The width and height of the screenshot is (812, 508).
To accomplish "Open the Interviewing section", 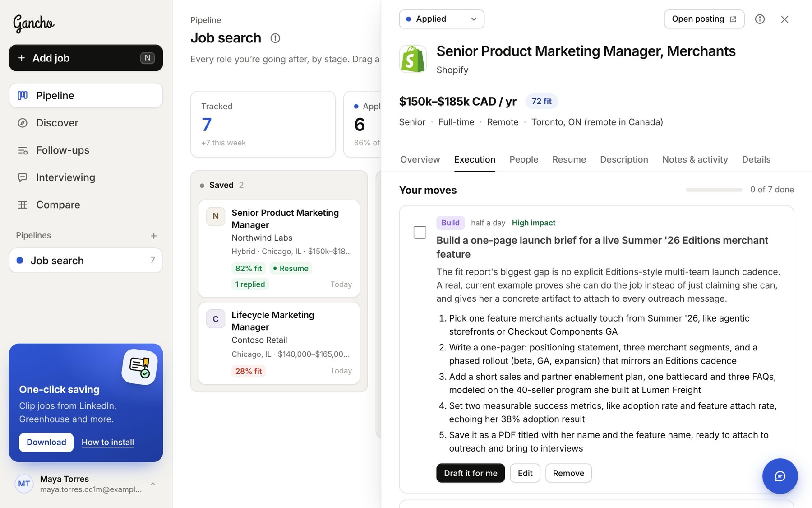I will pos(86,177).
